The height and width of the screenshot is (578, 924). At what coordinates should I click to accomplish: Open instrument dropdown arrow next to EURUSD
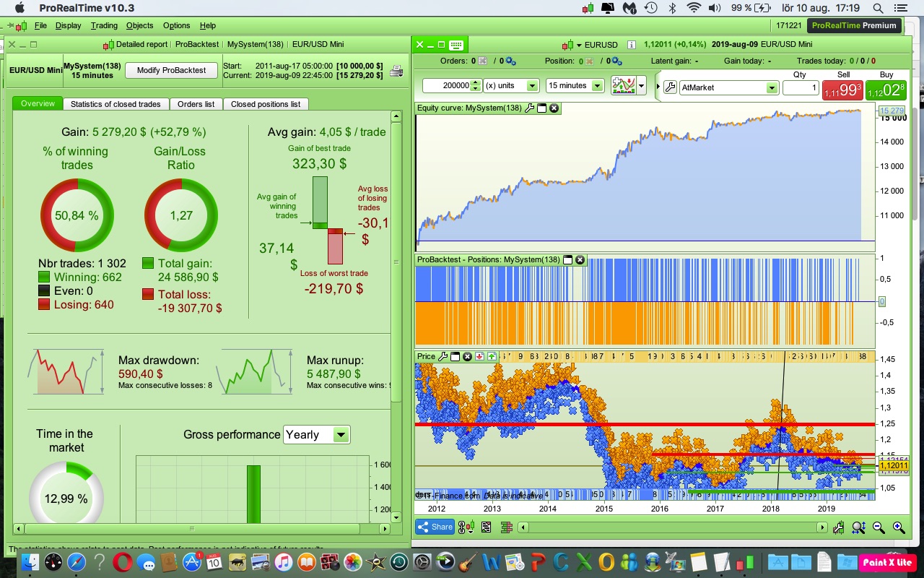(579, 45)
